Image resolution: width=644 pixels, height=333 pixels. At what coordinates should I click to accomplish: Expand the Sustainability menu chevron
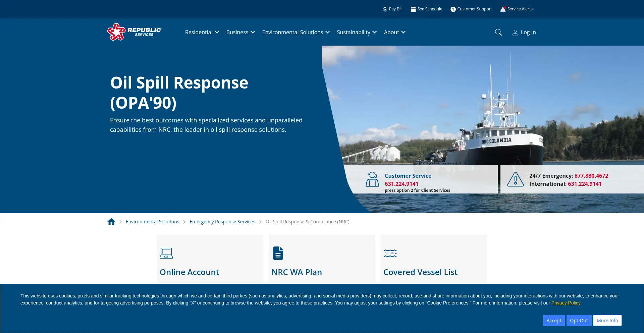375,32
